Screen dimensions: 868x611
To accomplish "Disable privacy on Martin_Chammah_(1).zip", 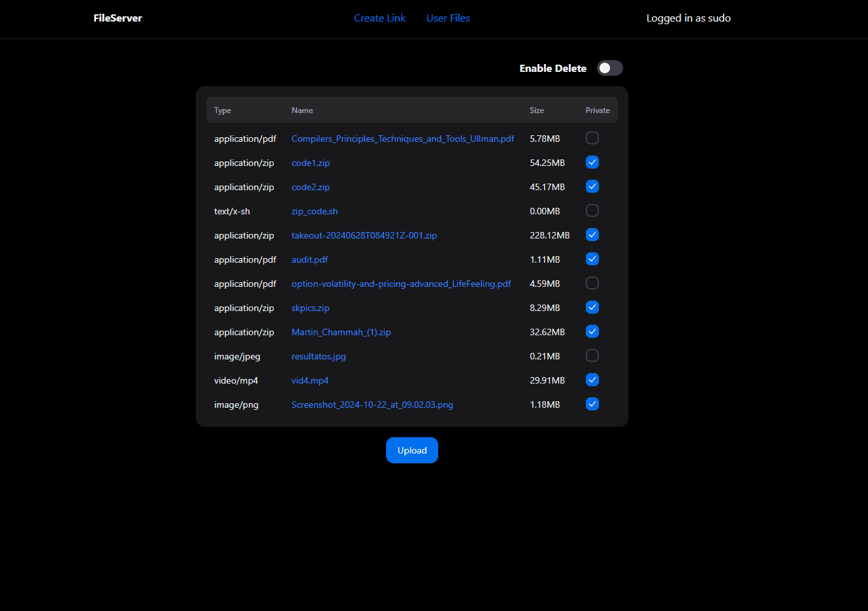I will pos(592,331).
